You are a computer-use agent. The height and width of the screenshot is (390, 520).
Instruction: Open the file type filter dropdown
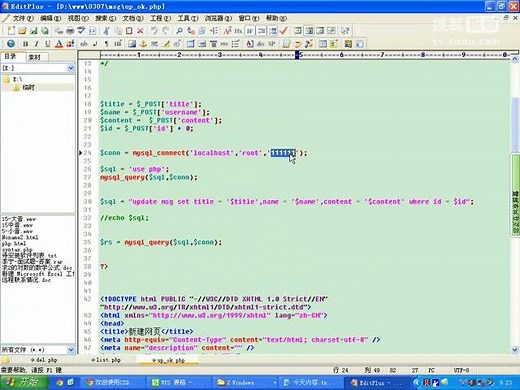pyautogui.click(x=71, y=350)
